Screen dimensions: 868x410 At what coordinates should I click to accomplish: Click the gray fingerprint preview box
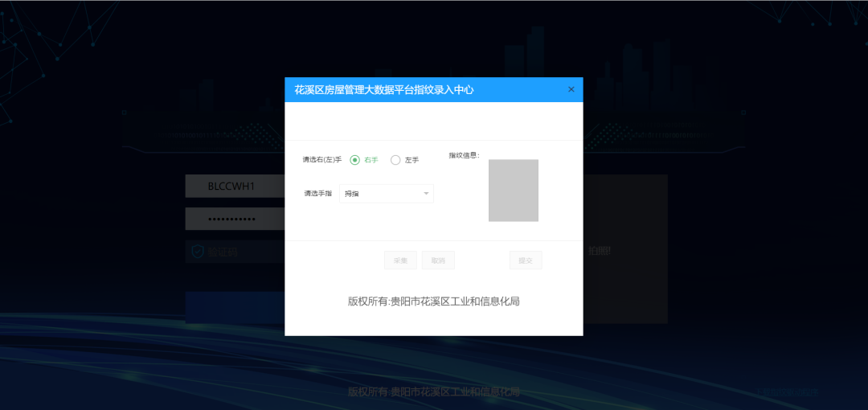513,191
